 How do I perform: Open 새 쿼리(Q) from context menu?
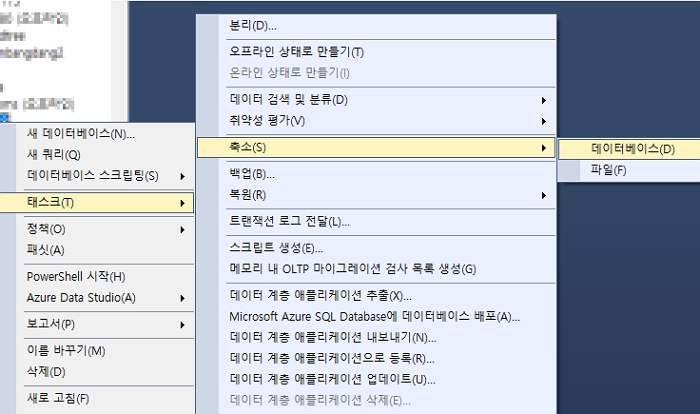[x=54, y=155]
